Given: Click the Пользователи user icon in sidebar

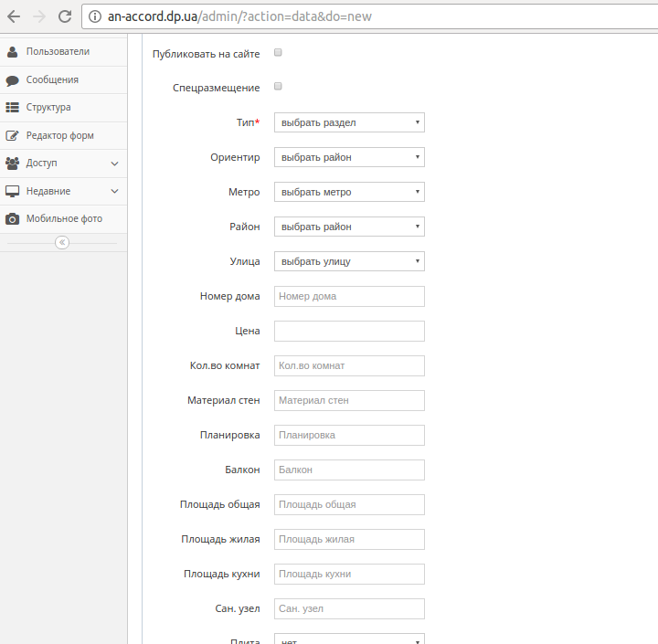Looking at the screenshot, I should click(x=12, y=52).
